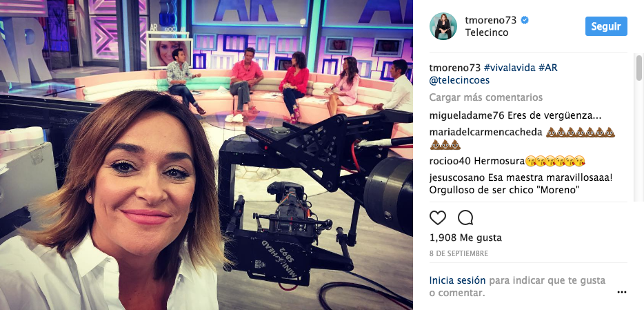The width and height of the screenshot is (644, 310).
Task: Click the blue verified badge
Action: 525,20
